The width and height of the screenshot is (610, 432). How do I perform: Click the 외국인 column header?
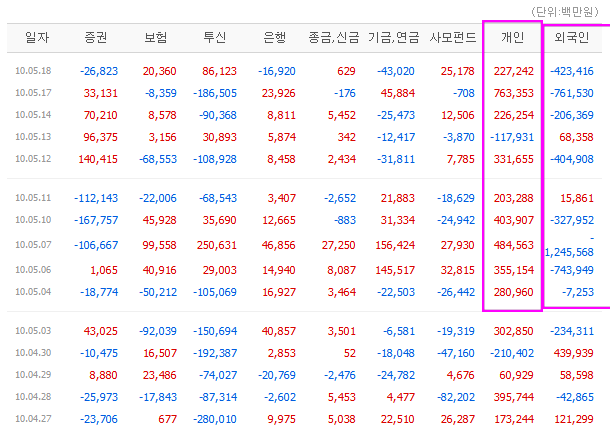(572, 37)
